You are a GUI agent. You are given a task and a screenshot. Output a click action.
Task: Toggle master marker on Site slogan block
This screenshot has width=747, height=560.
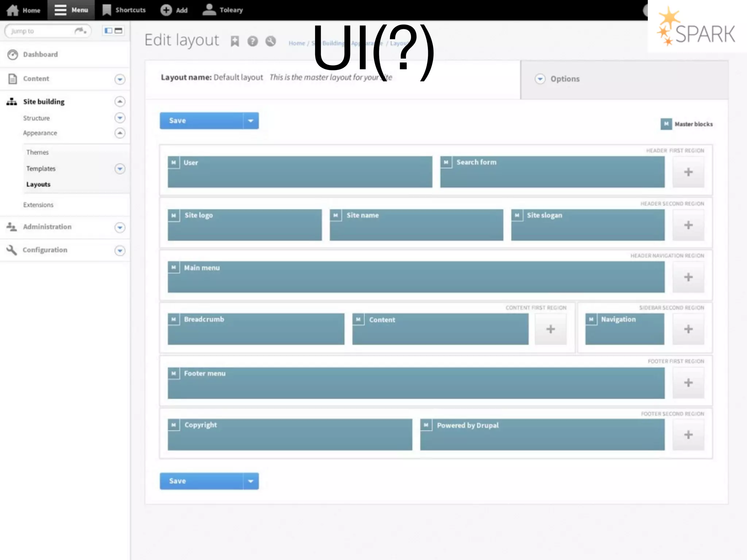click(517, 215)
